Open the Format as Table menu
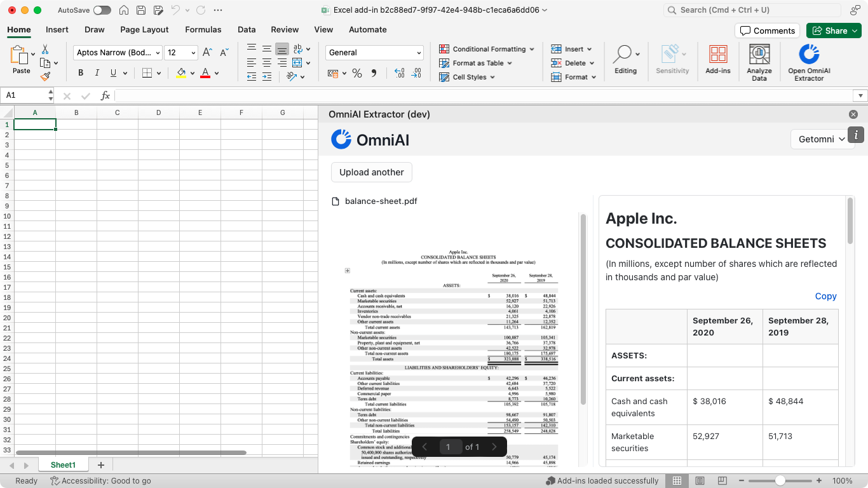868x488 pixels. (476, 63)
